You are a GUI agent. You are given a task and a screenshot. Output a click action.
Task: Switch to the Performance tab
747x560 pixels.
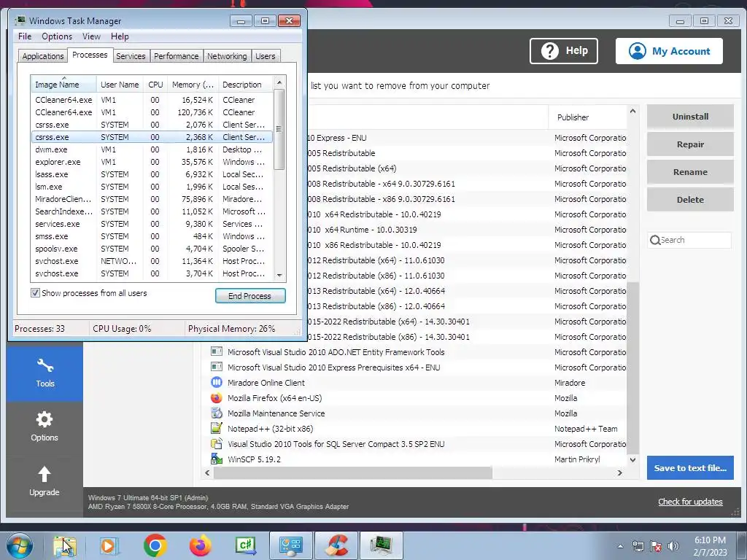tap(177, 56)
